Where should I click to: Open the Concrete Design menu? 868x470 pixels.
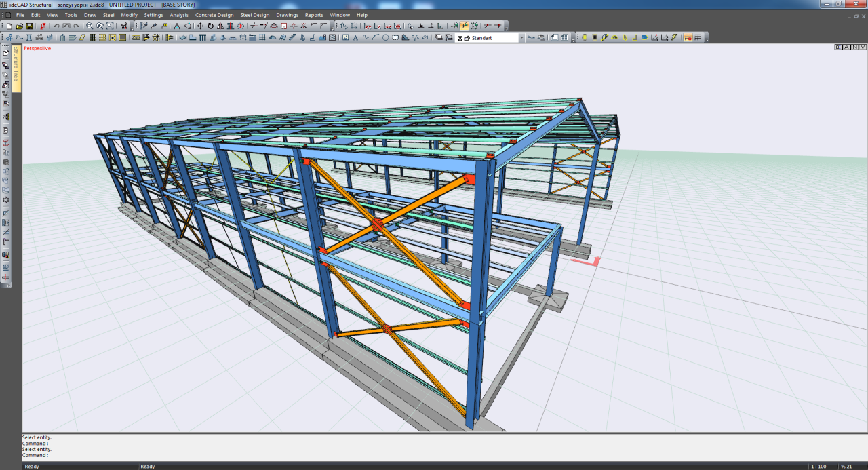point(214,15)
